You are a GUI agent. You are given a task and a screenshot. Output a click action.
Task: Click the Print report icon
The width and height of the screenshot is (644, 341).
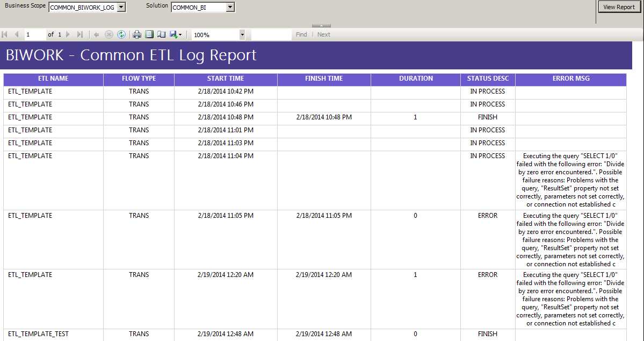[137, 34]
